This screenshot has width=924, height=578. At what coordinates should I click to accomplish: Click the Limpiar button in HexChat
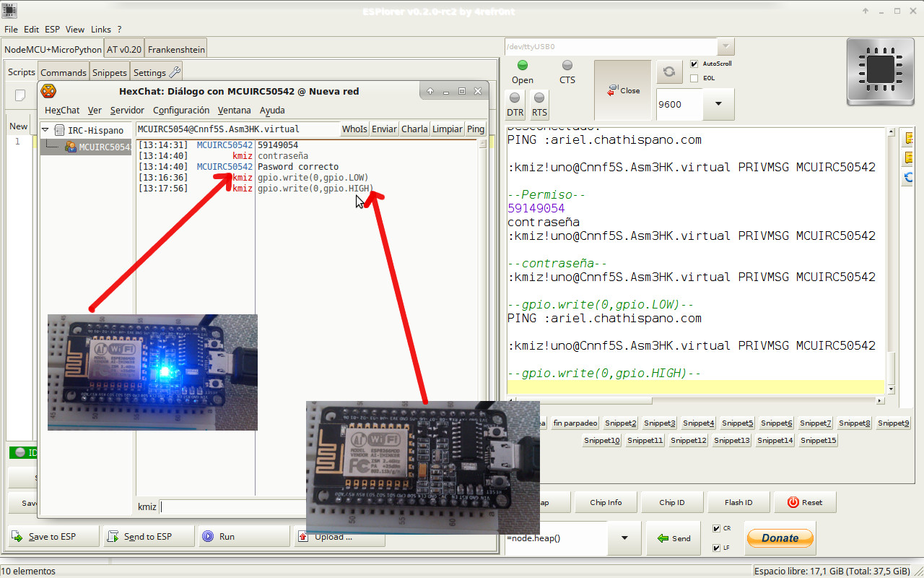click(447, 129)
